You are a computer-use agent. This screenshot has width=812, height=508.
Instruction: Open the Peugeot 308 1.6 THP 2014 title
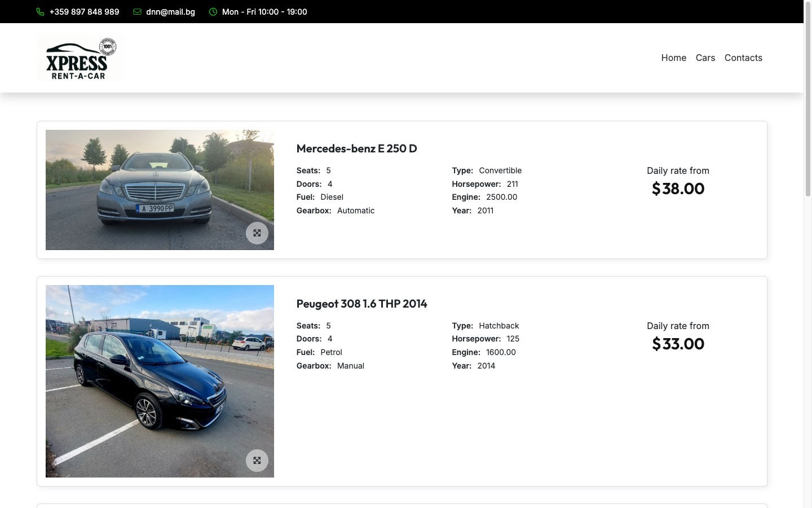click(x=362, y=304)
